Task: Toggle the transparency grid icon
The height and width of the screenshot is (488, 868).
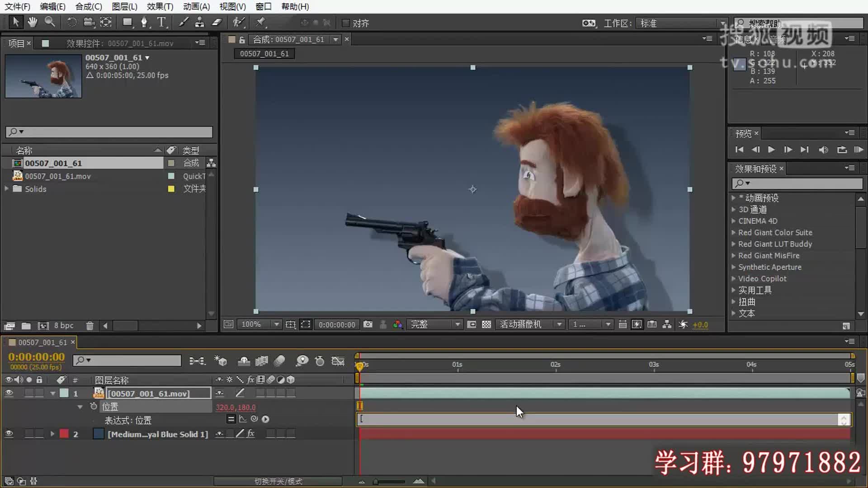Action: coord(486,324)
